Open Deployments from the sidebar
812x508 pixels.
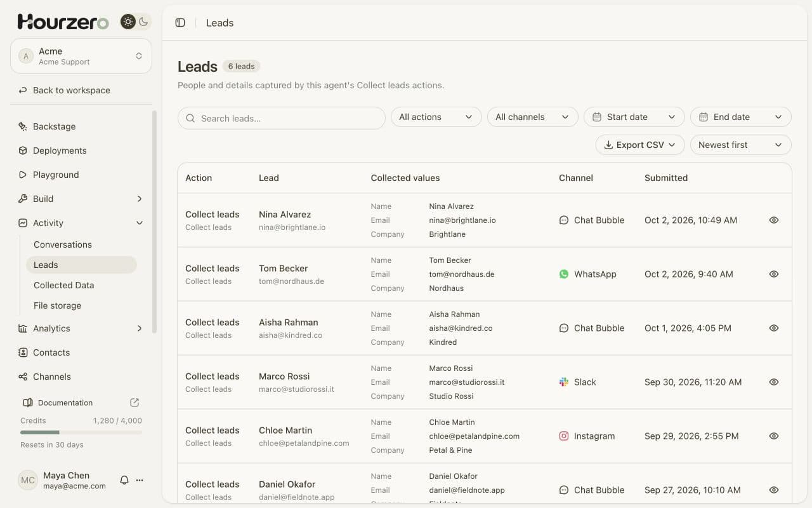point(81,150)
